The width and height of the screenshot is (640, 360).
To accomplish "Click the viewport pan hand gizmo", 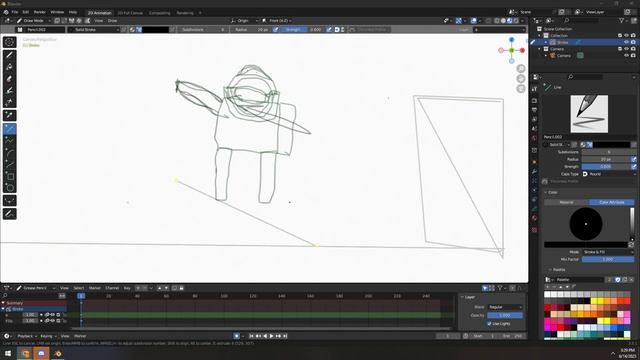I will tap(521, 78).
